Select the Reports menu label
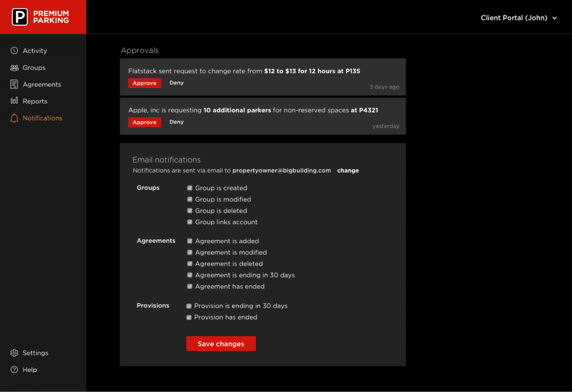 click(x=35, y=101)
